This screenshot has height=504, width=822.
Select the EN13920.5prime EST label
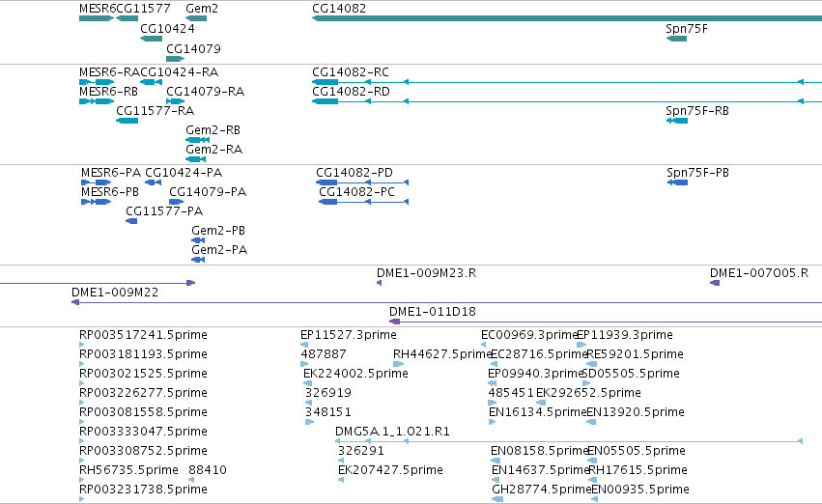point(636,413)
